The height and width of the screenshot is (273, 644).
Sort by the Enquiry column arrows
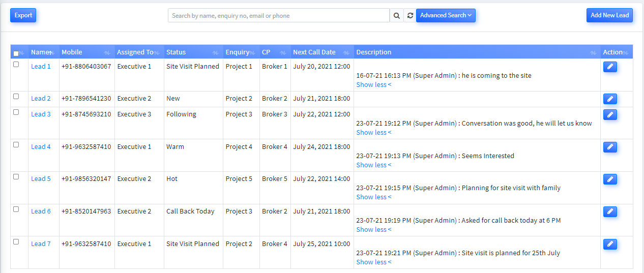[x=252, y=52]
